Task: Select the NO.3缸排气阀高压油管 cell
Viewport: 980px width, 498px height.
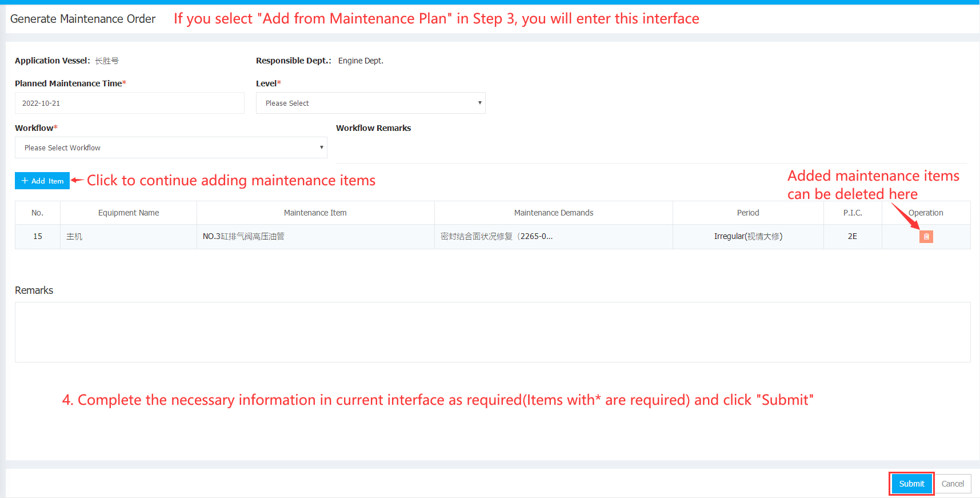Action: click(x=315, y=237)
